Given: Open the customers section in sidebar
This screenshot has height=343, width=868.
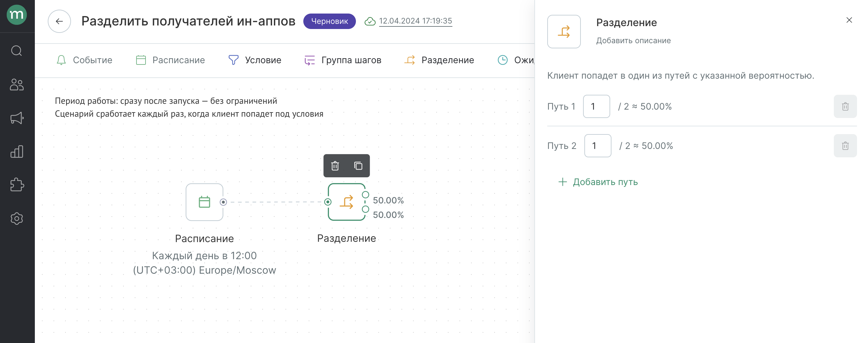Looking at the screenshot, I should [17, 84].
